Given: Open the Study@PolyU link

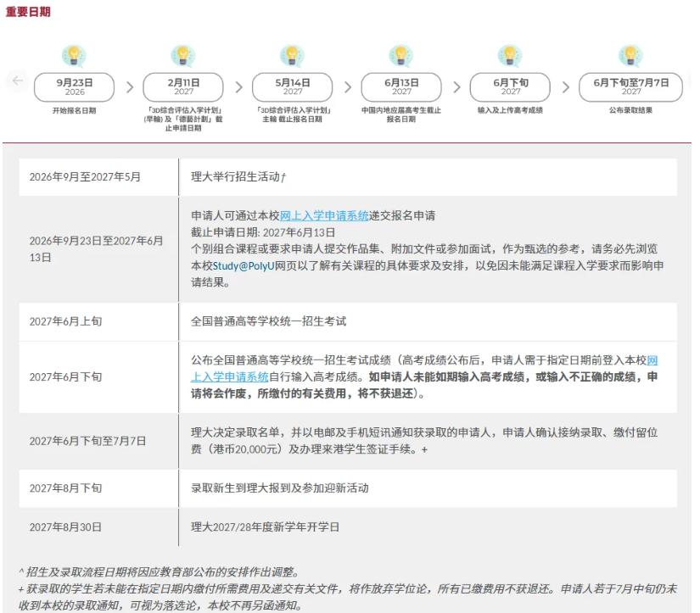Looking at the screenshot, I should coord(244,266).
